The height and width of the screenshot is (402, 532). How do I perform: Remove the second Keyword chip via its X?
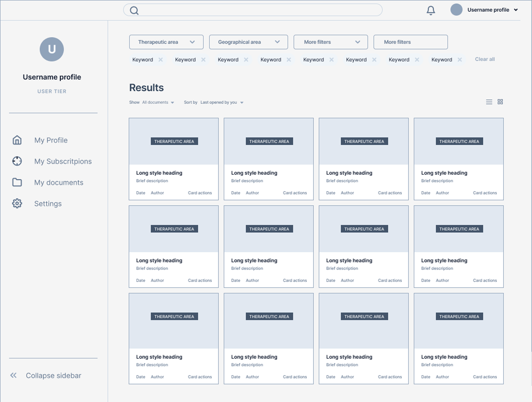click(x=203, y=59)
